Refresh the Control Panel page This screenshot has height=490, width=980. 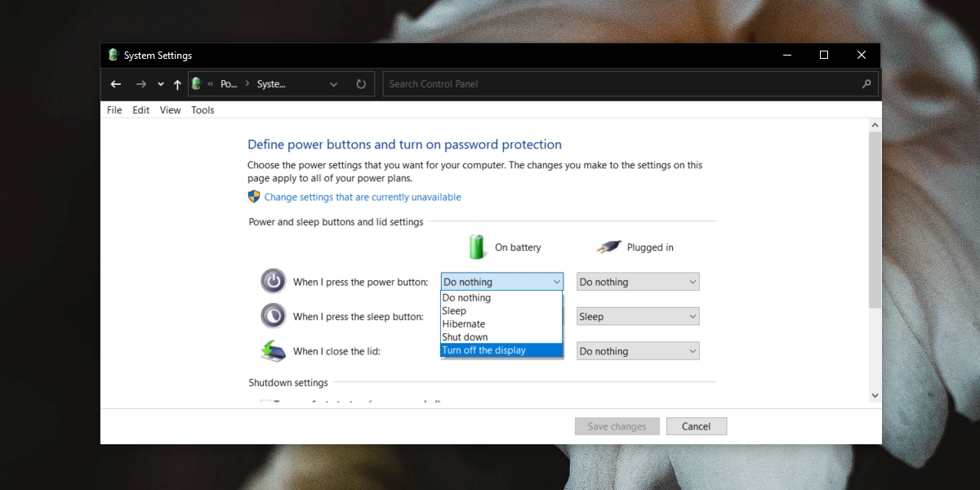click(361, 84)
